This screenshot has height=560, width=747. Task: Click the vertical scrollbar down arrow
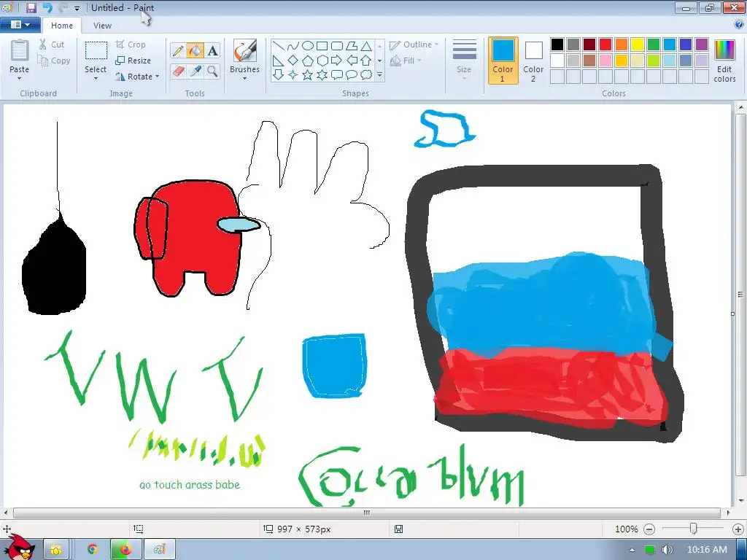[741, 500]
